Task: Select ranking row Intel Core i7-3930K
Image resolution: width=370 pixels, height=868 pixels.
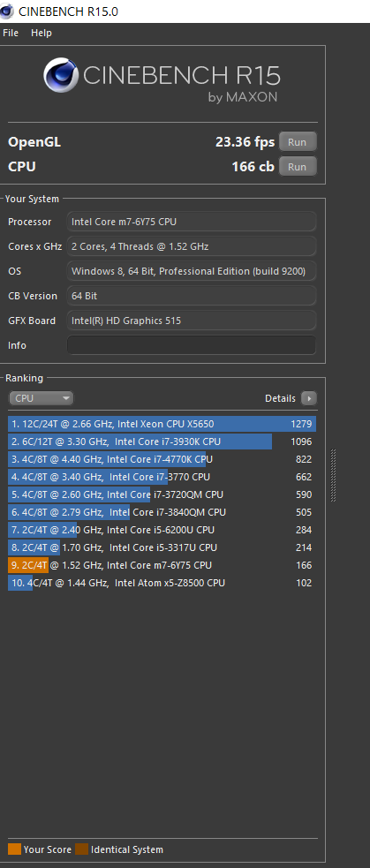Action: pos(162,442)
